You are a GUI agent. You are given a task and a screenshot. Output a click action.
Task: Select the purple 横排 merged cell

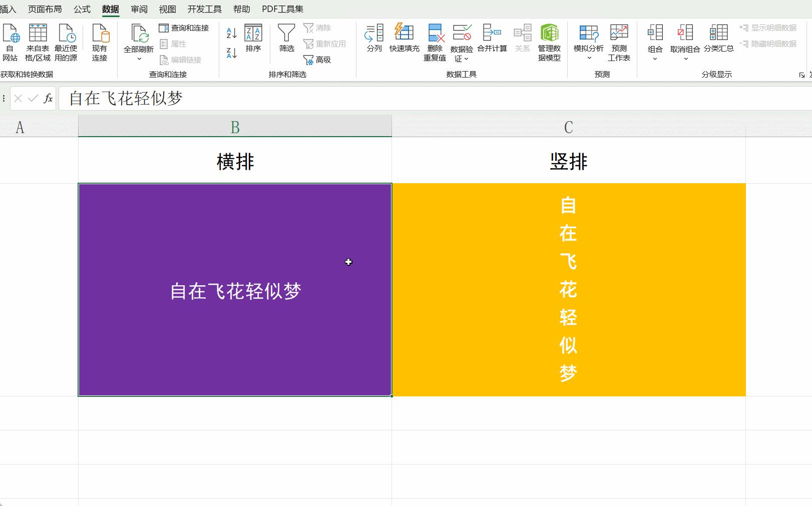(x=234, y=289)
